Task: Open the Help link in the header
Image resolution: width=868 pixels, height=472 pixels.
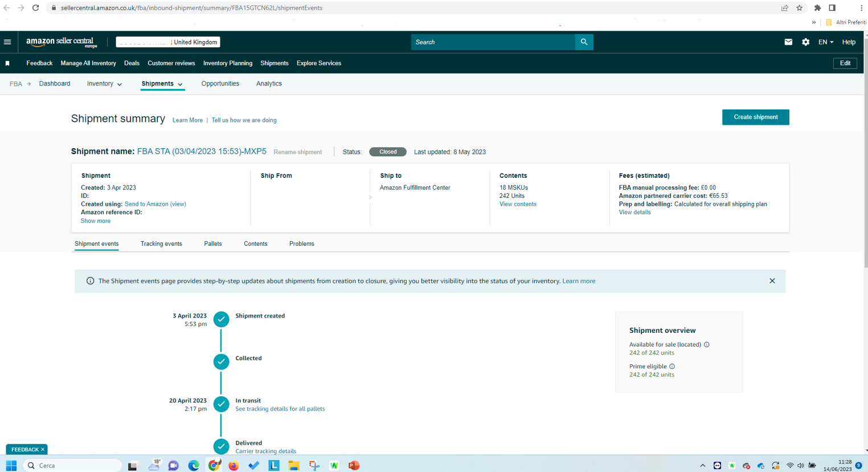Action: tap(849, 42)
